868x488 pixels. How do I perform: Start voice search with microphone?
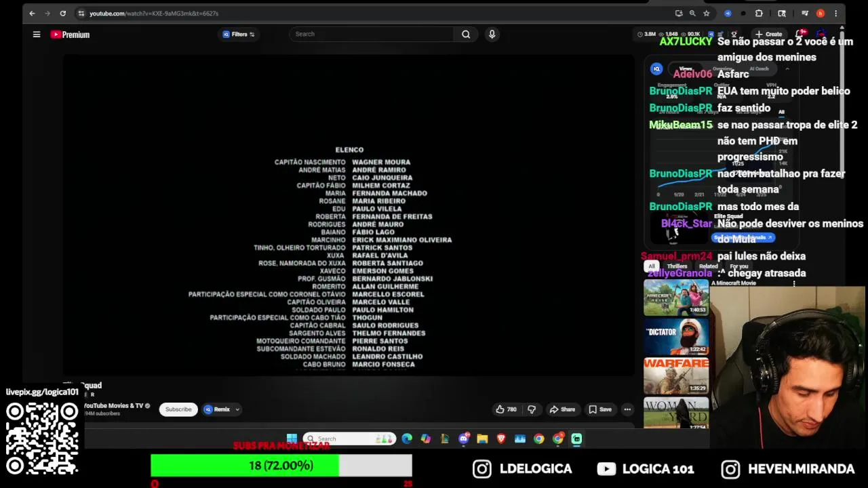492,34
